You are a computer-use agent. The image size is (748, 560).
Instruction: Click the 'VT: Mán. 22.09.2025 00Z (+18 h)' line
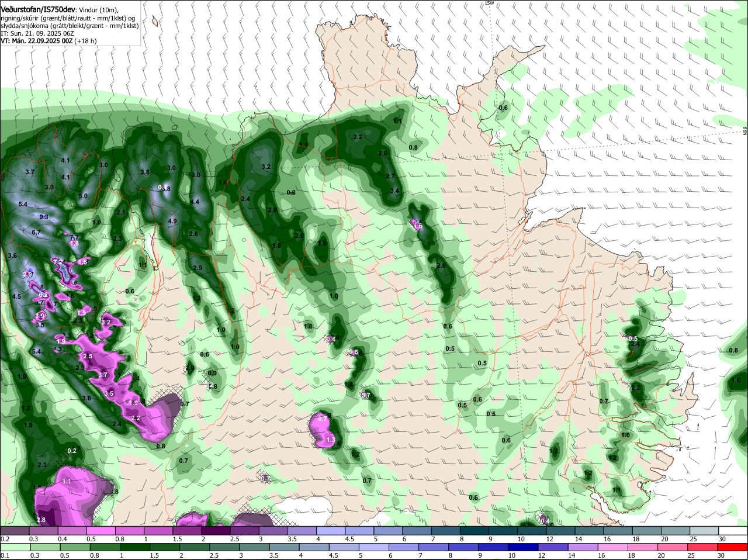(49, 42)
